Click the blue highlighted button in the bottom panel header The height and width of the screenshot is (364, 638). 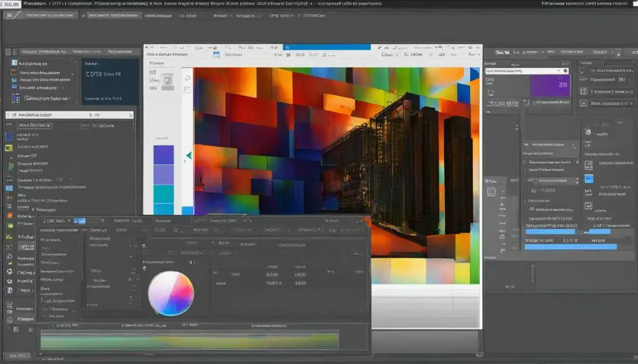79,221
